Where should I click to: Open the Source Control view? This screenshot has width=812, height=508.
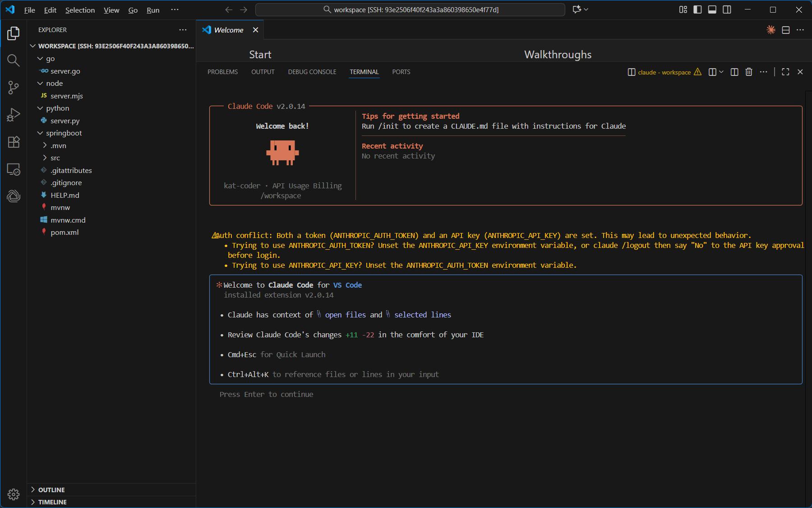[14, 88]
